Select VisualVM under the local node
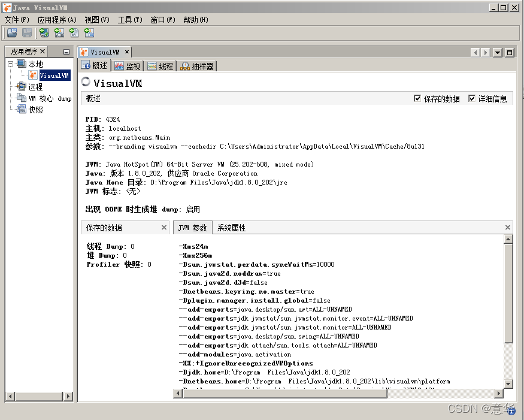524x420 pixels. point(54,75)
